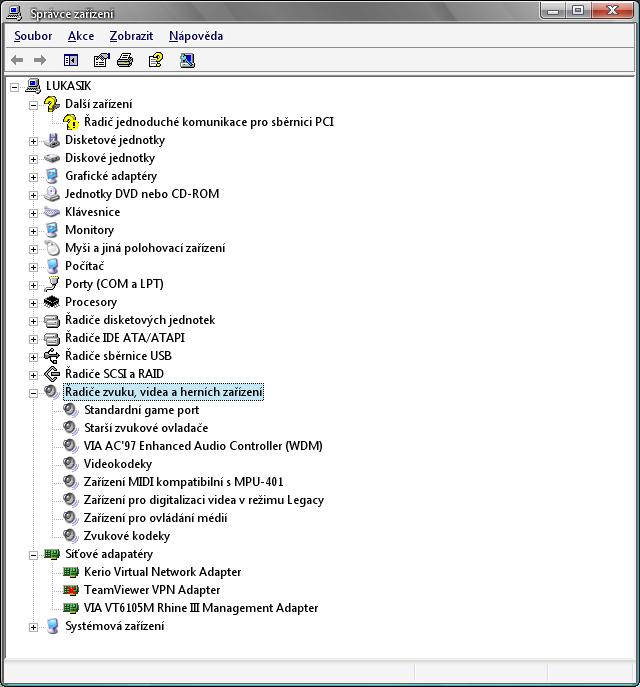
Task: Open the Zobrazit menu
Action: pos(131,36)
